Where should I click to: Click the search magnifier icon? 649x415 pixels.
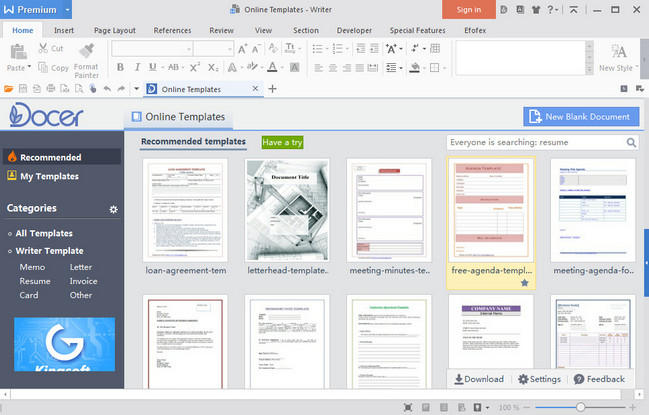pyautogui.click(x=631, y=143)
